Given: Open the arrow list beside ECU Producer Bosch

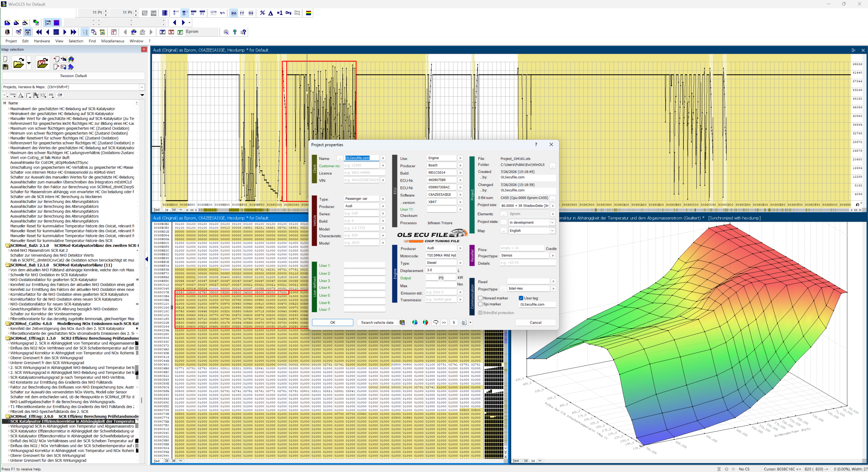Looking at the screenshot, I should point(460,165).
